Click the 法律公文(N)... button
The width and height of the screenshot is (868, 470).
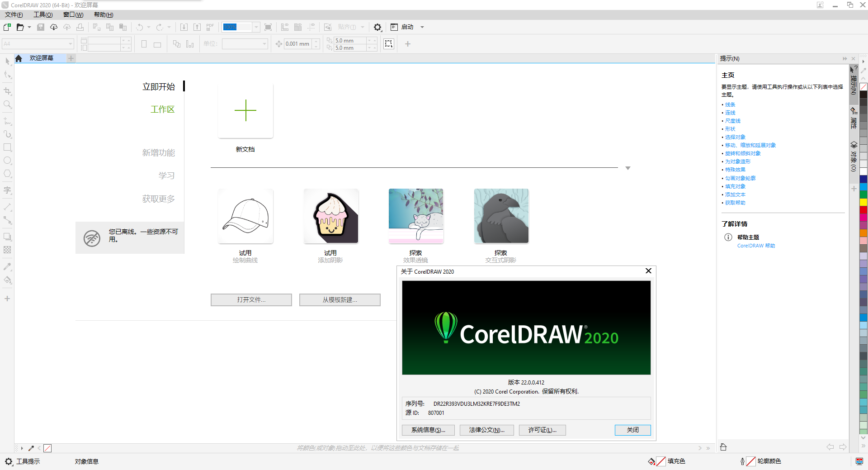click(486, 430)
